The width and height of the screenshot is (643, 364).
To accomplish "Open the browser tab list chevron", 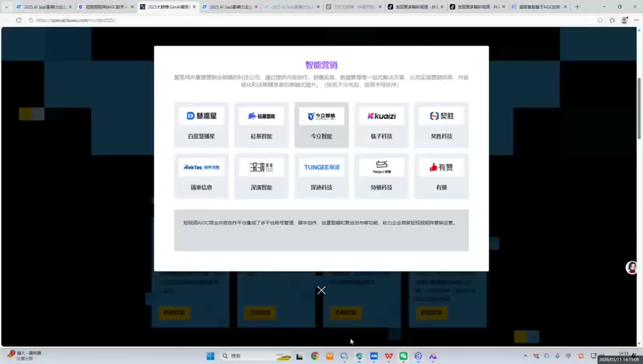I will pyautogui.click(x=6, y=7).
